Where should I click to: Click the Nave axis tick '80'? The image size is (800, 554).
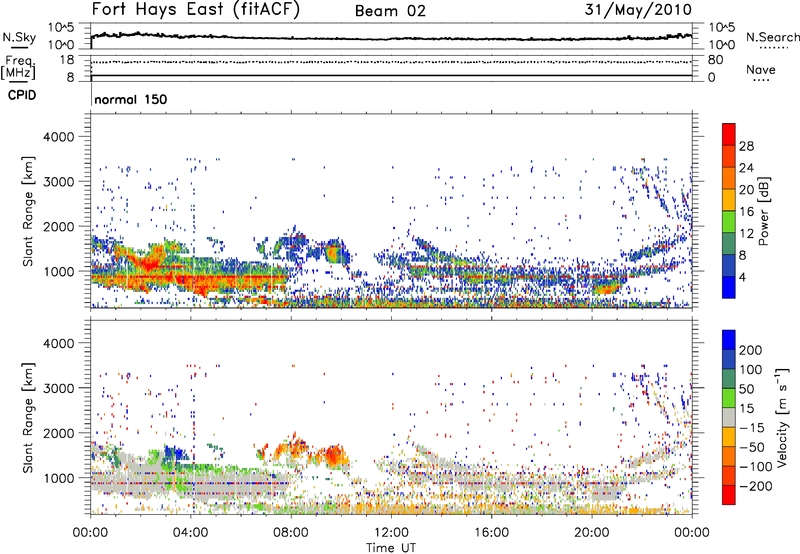pyautogui.click(x=715, y=60)
